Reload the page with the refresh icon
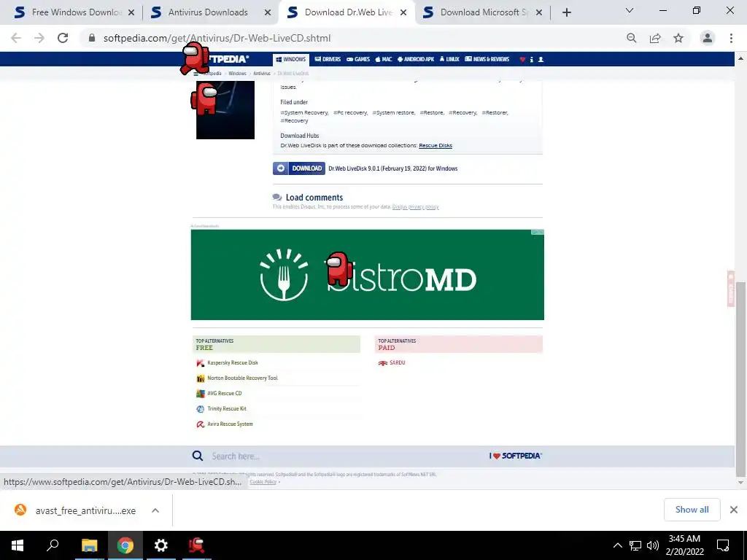The image size is (747, 560). tap(63, 38)
